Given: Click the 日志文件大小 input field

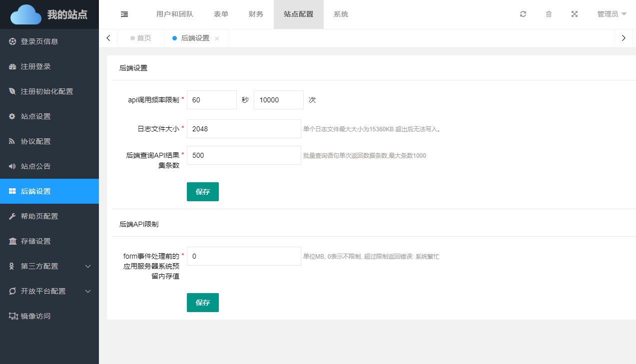Looking at the screenshot, I should 244,129.
